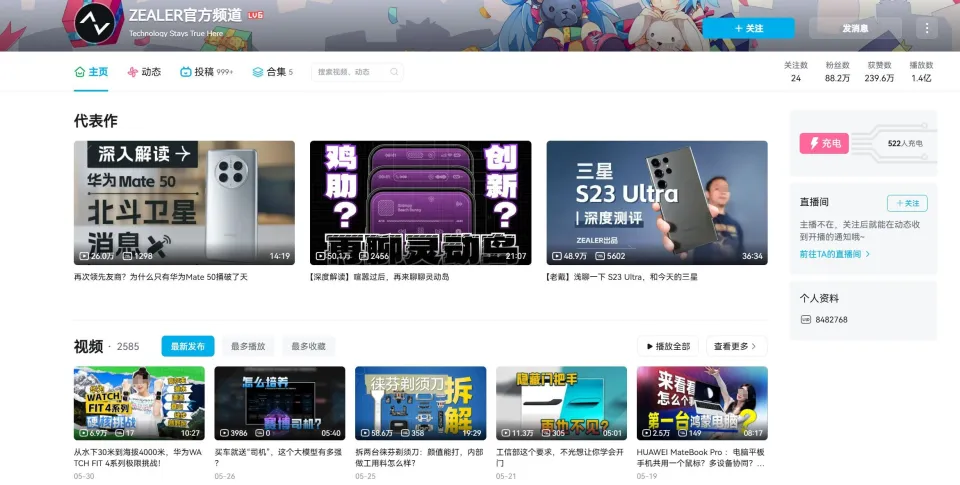Focus the 搜索视频、动态 search field
This screenshot has width=960, height=485.
[350, 72]
